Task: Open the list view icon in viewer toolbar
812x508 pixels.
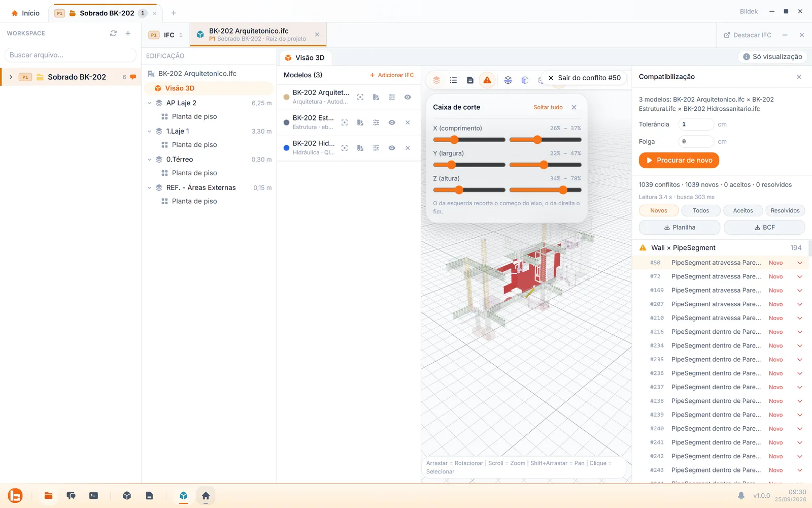Action: click(453, 80)
